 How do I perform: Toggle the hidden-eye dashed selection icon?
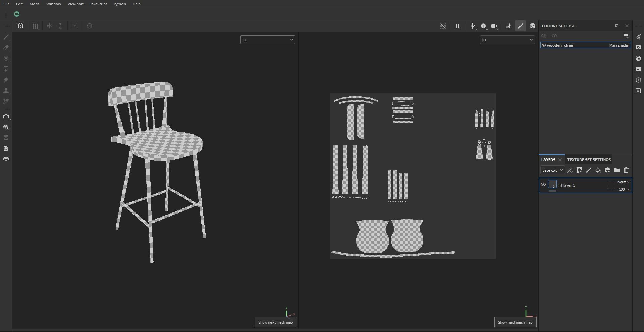[x=443, y=26]
